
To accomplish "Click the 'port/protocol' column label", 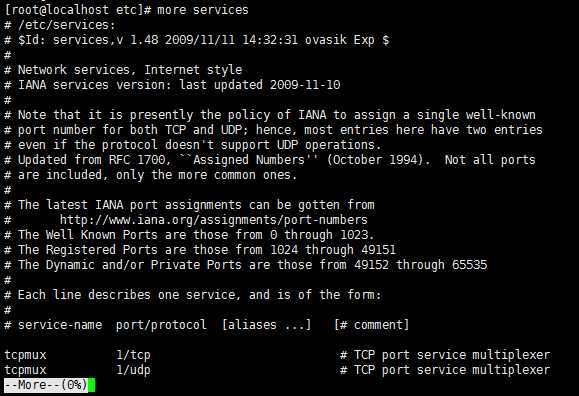I will [x=161, y=325].
